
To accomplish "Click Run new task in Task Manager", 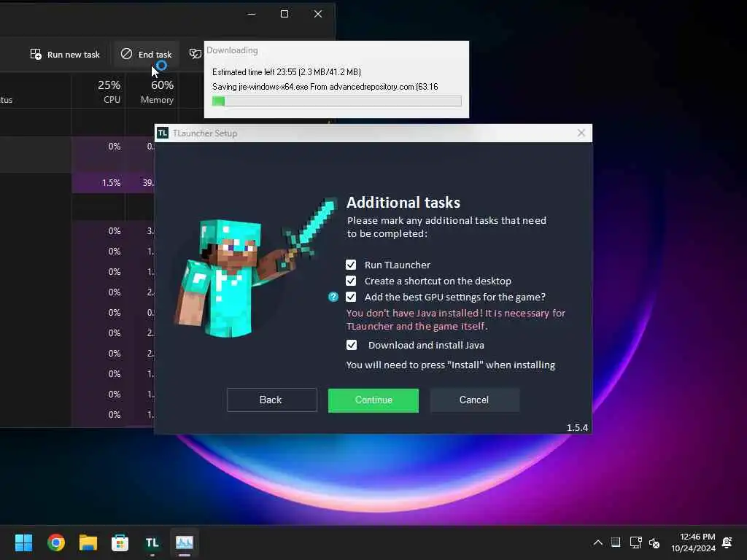I will pyautogui.click(x=65, y=54).
